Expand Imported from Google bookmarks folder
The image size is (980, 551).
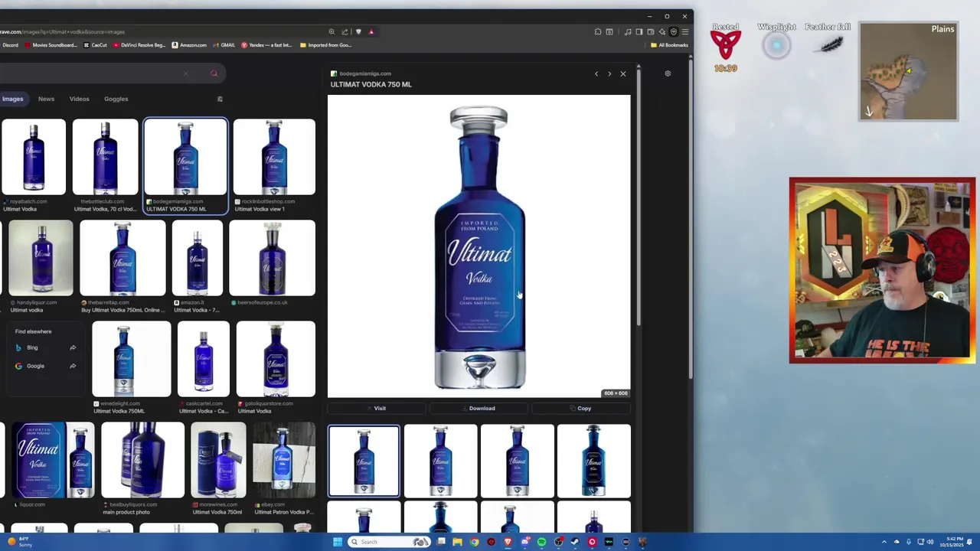(325, 45)
